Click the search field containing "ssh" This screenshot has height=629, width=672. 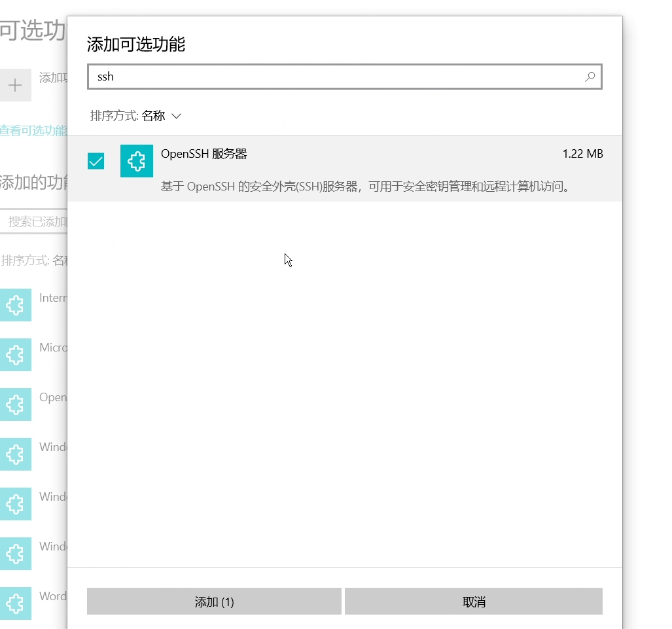coord(334,77)
